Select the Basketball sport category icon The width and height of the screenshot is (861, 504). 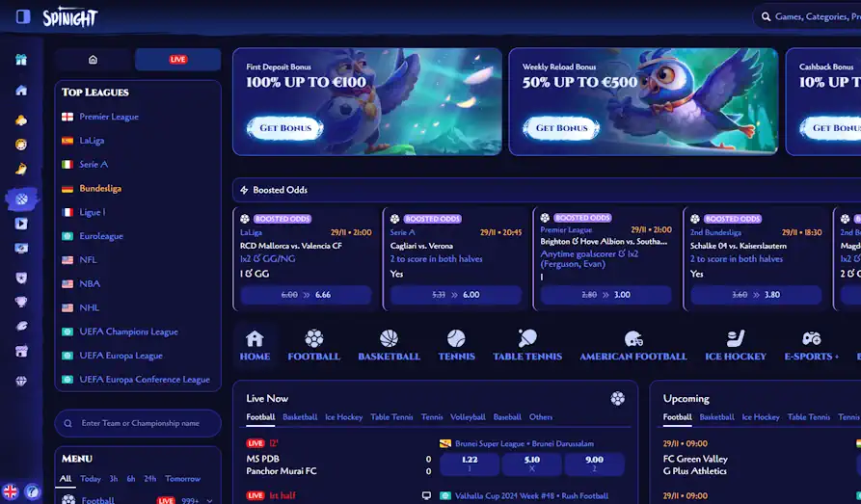coord(389,345)
